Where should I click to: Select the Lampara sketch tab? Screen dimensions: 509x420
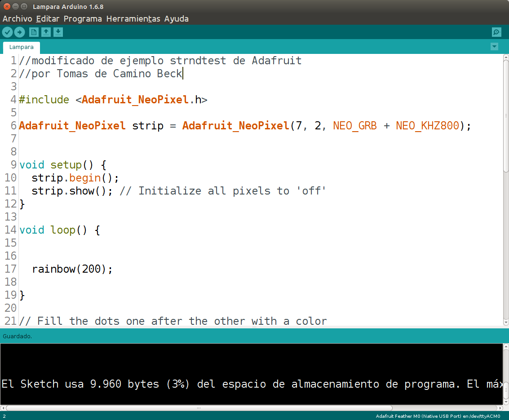pos(22,47)
